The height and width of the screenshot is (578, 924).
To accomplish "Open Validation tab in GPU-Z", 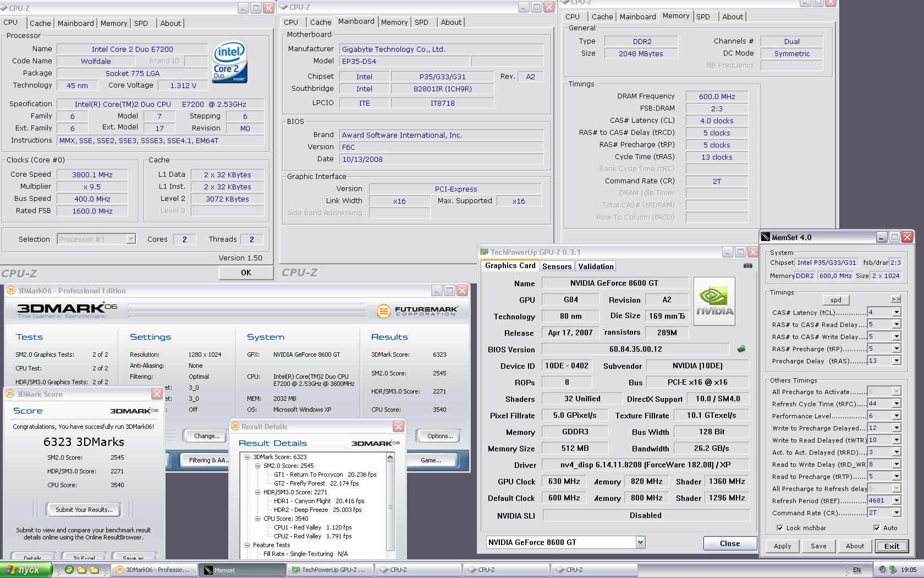I will click(x=596, y=266).
